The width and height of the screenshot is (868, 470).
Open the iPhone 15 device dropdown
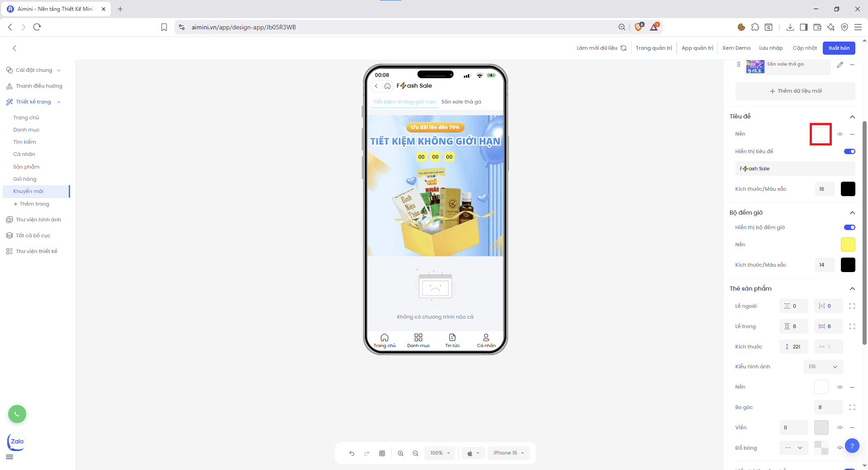pyautogui.click(x=509, y=453)
